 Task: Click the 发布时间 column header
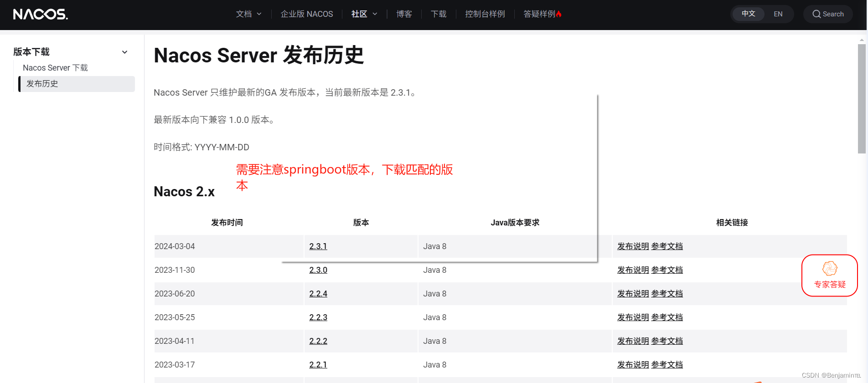[227, 223]
